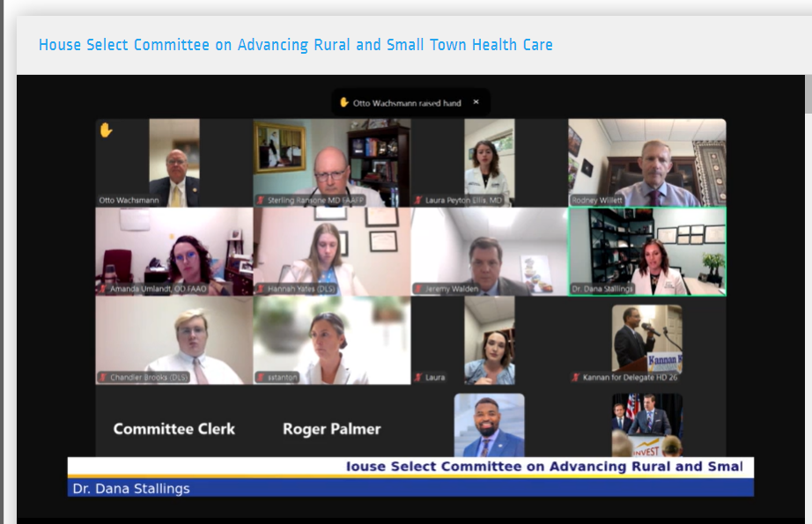Click the "Otto Wachsmann raised hand" notification text
The width and height of the screenshot is (812, 524).
tap(407, 103)
